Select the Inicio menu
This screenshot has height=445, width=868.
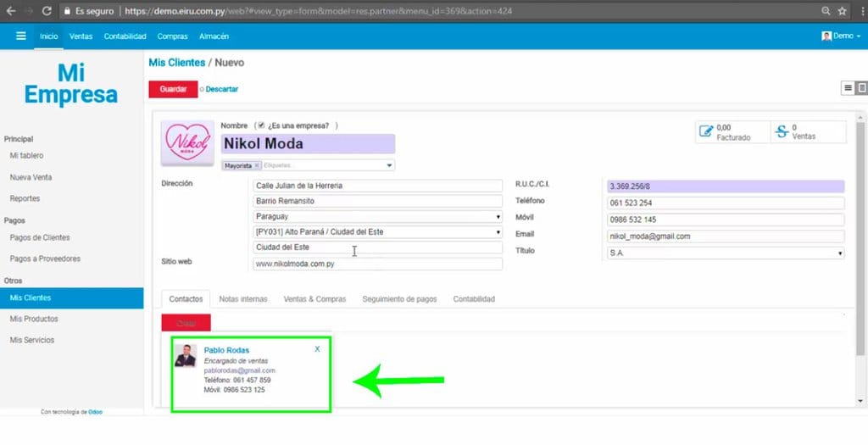[48, 36]
